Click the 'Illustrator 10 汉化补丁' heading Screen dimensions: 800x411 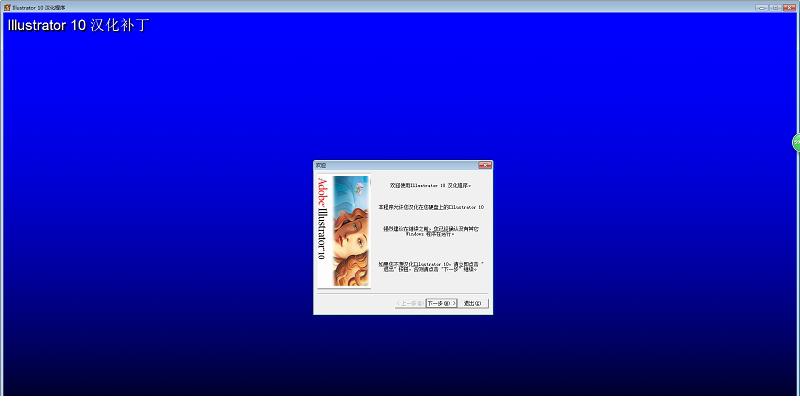click(79, 25)
